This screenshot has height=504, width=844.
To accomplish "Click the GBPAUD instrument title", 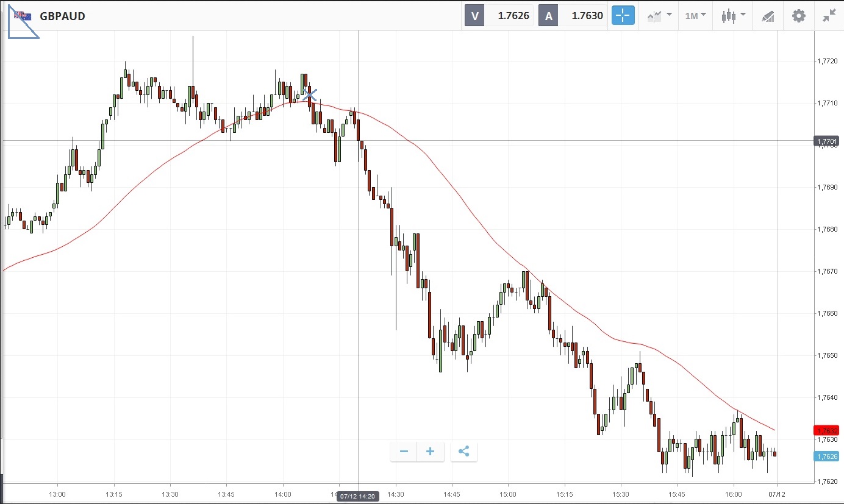I will tap(62, 16).
